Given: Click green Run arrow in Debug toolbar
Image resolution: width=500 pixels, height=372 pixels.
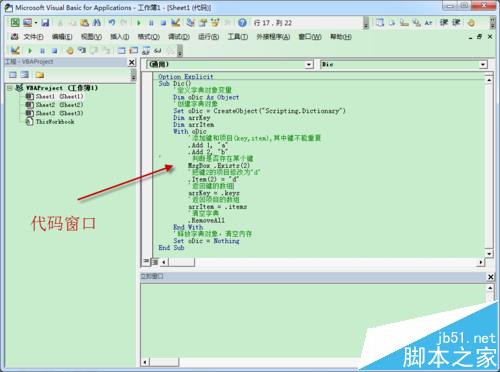Looking at the screenshot, I should click(x=30, y=51).
